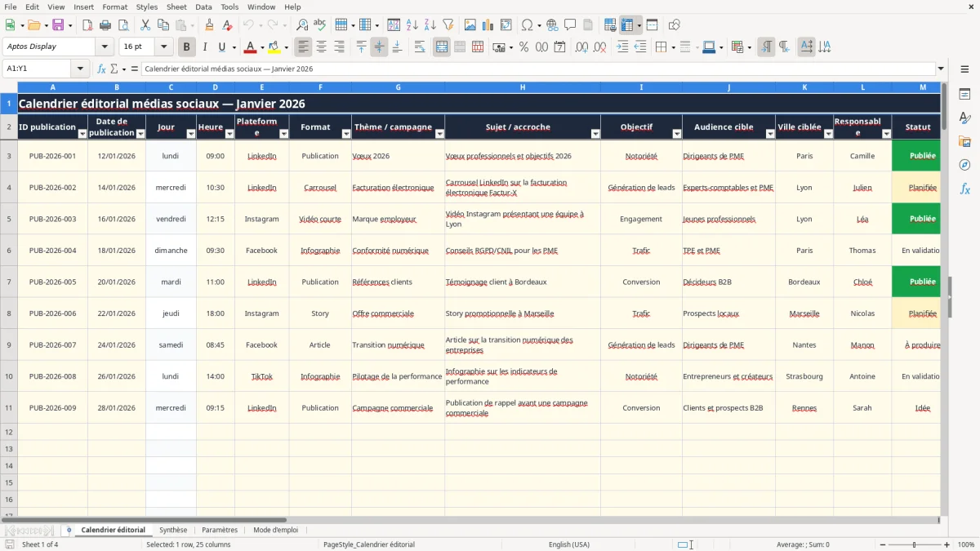Toggle Freeze Rows and Columns
980x551 pixels.
627,25
